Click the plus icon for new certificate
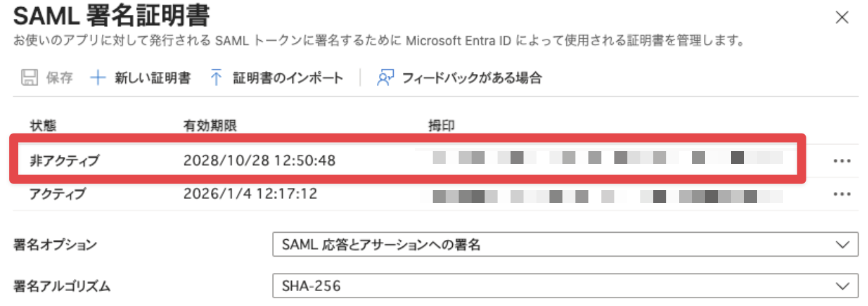This screenshot has height=306, width=868. pos(97,78)
